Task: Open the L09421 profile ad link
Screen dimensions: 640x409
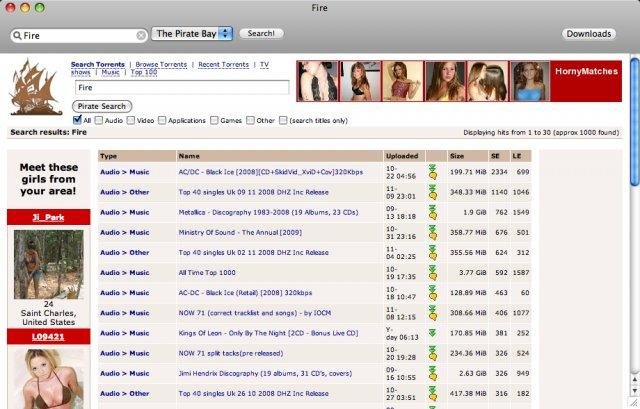Action: coord(48,337)
